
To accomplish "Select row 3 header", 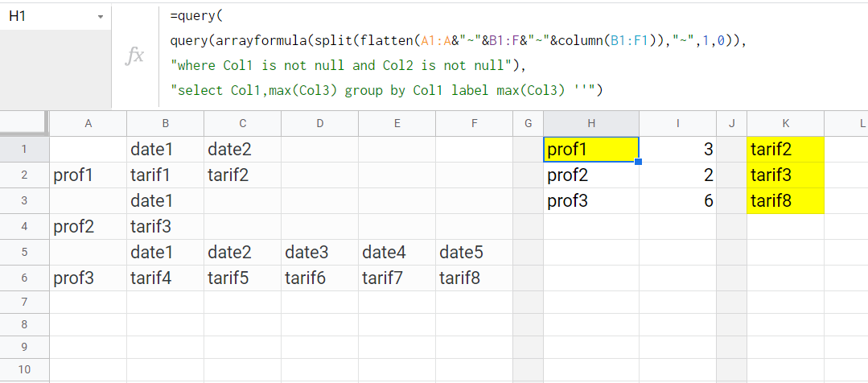I will pos(24,201).
